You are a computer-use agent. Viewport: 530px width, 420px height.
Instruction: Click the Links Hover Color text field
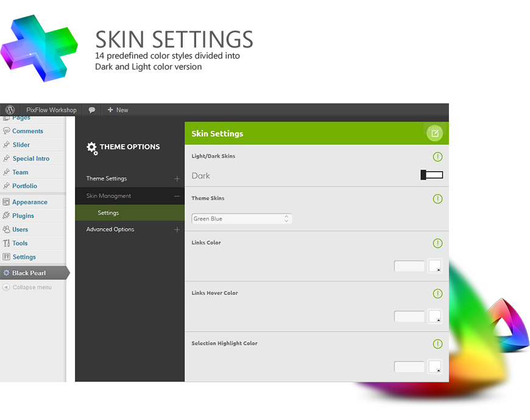pos(409,316)
